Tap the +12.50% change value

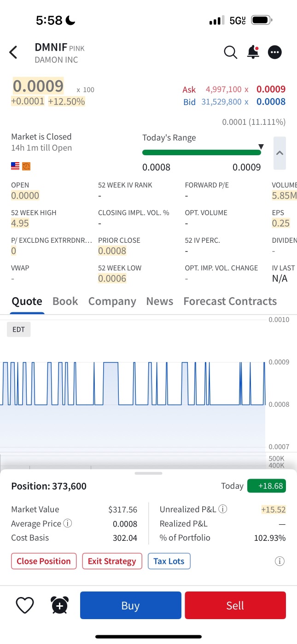click(x=66, y=101)
